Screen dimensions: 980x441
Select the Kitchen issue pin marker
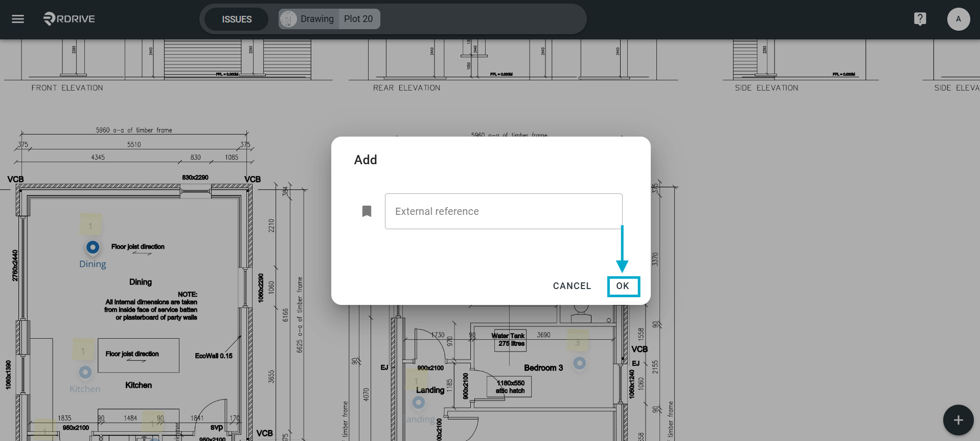pos(85,372)
